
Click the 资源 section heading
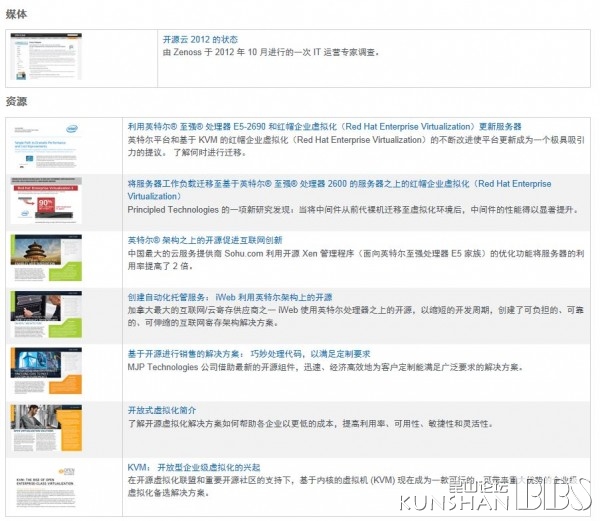[16, 102]
